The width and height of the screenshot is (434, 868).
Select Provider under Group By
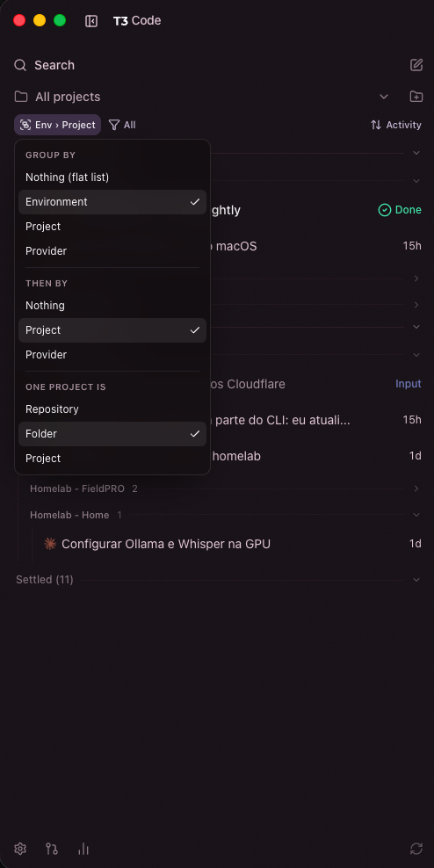click(112, 251)
